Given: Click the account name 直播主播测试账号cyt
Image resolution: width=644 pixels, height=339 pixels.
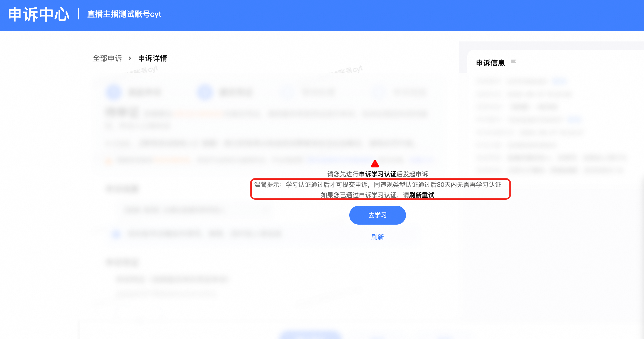Looking at the screenshot, I should coord(124,14).
